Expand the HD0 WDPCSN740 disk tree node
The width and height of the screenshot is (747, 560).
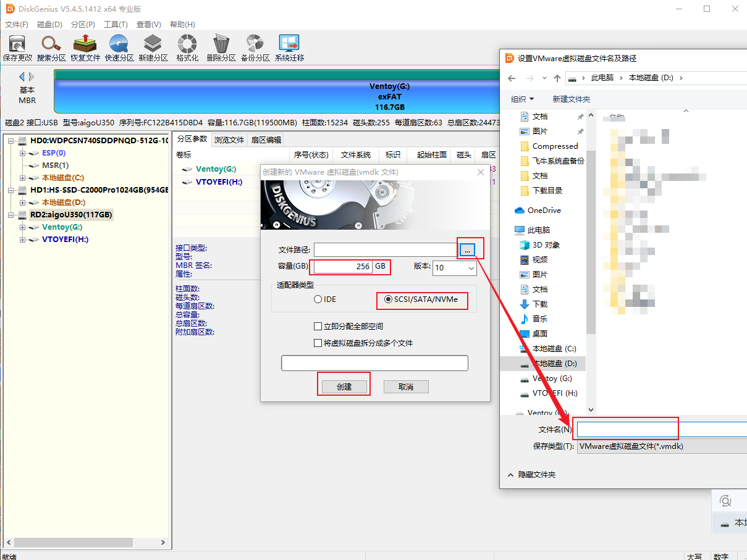[11, 141]
